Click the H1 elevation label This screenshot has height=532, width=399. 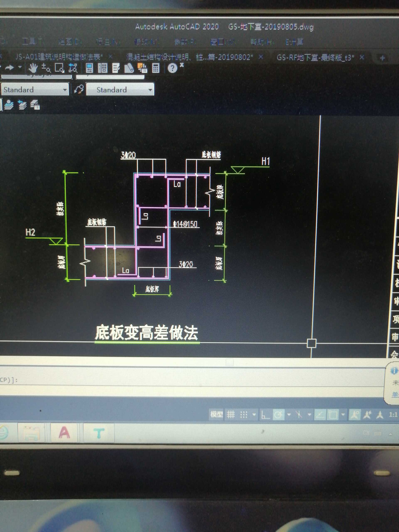point(266,161)
